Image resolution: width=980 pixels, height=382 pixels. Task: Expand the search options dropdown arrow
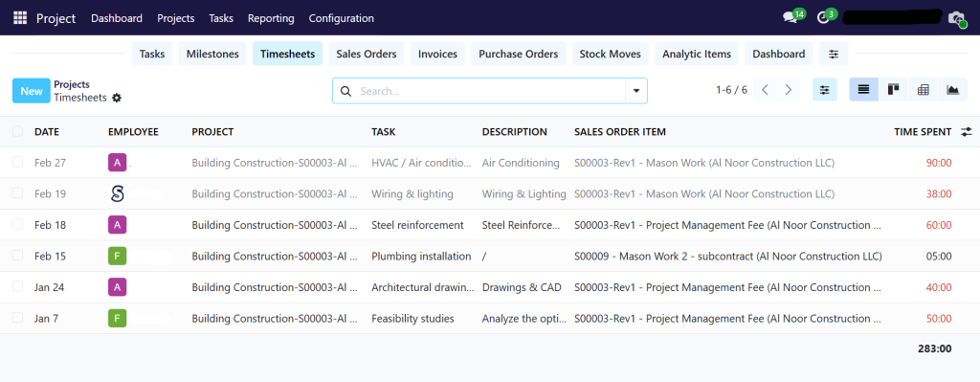tap(636, 91)
